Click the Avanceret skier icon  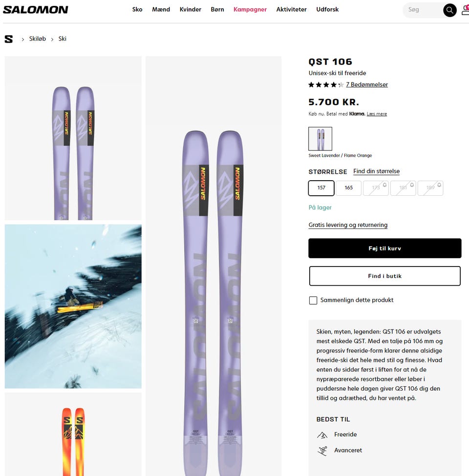tap(322, 450)
